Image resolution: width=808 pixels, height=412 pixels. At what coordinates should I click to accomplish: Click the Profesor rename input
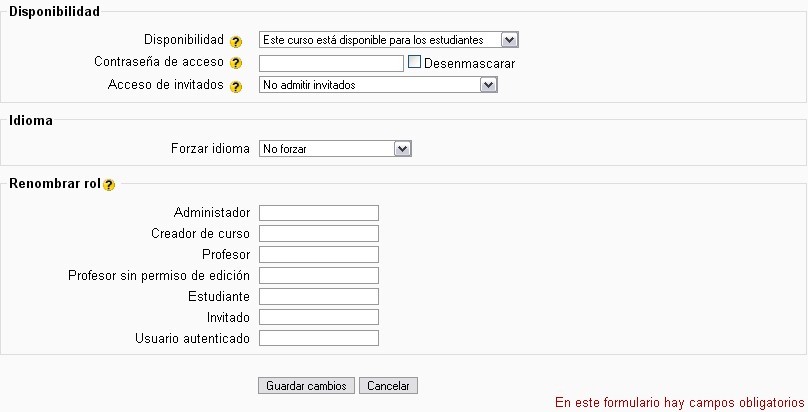coord(318,254)
